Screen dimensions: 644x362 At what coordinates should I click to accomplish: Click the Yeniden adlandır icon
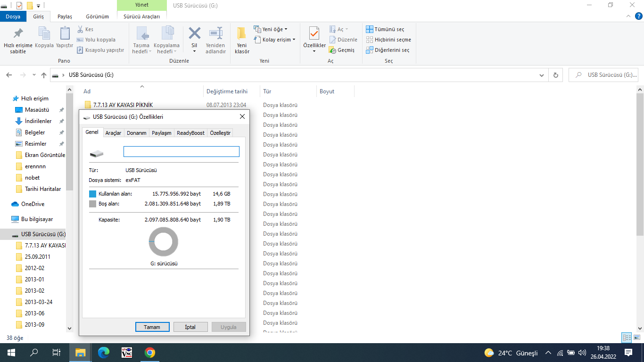tap(215, 41)
